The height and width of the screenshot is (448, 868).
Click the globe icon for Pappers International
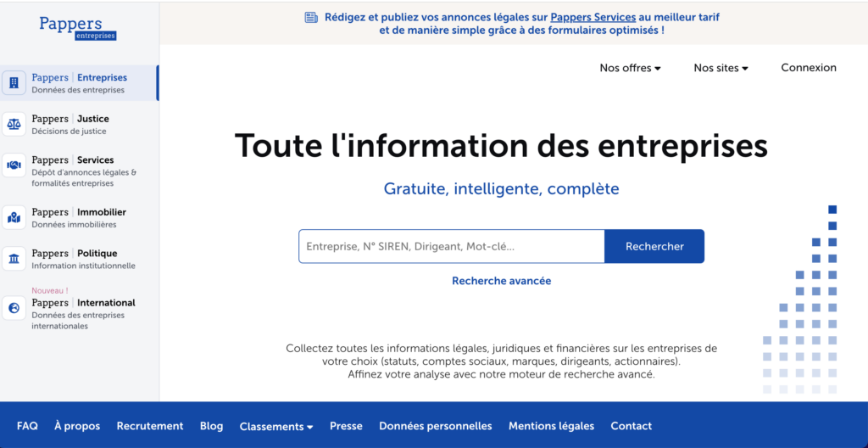(14, 308)
